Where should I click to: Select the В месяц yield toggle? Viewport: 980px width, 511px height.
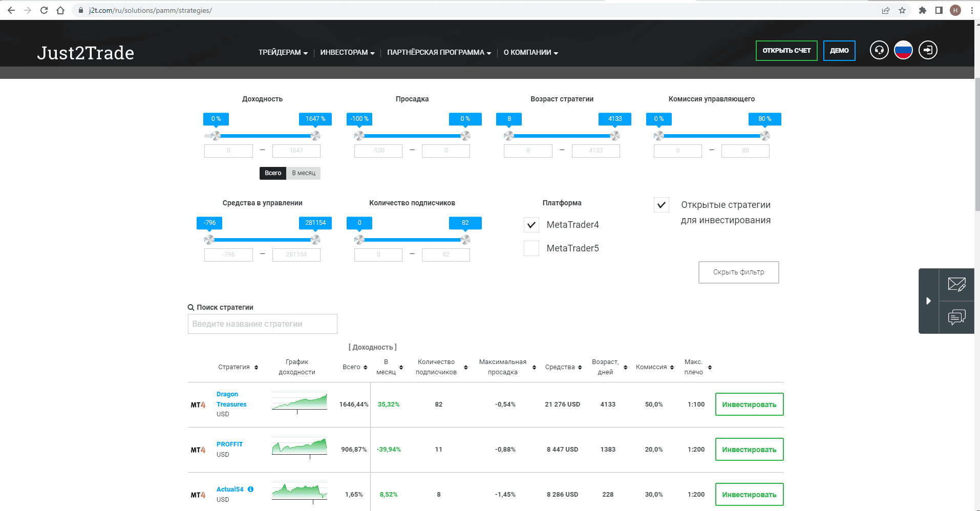click(x=304, y=173)
